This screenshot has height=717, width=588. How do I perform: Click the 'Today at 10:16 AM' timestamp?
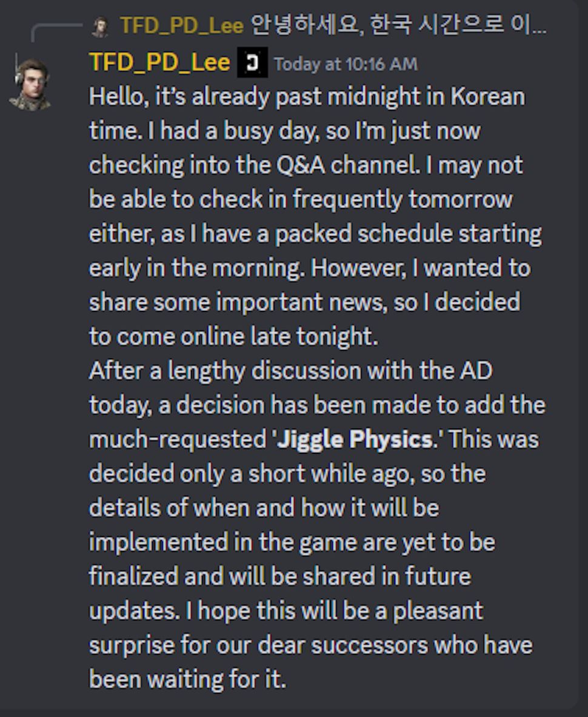click(x=346, y=64)
